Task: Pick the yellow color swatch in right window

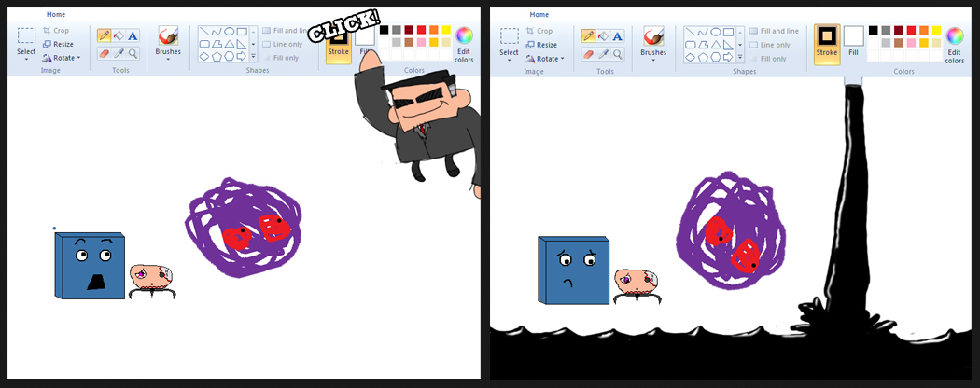Action: 936,31
